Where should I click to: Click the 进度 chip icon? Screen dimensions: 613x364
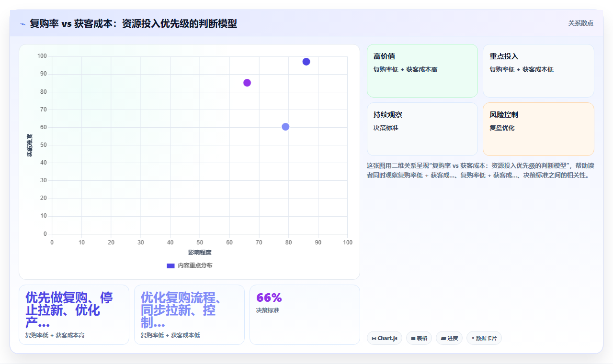coord(443,339)
